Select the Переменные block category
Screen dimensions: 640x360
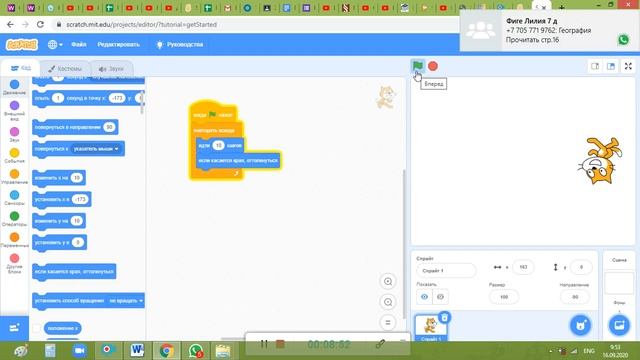tap(14, 240)
